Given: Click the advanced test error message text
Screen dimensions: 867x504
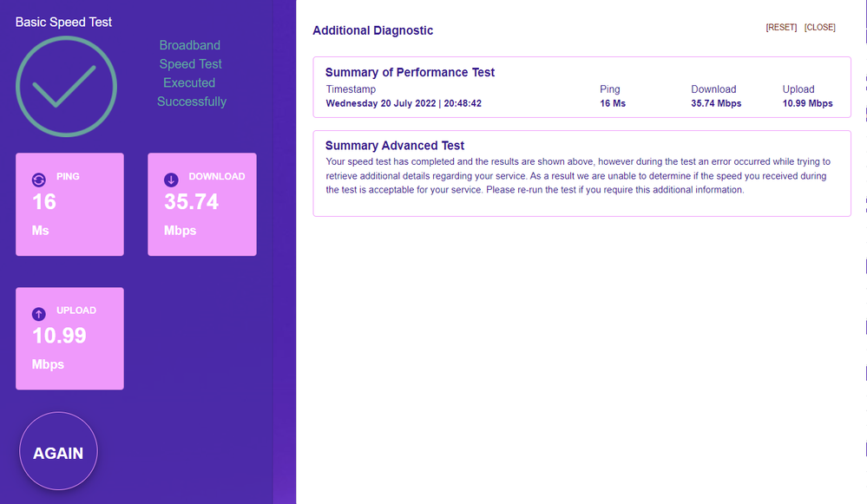Looking at the screenshot, I should [x=577, y=175].
